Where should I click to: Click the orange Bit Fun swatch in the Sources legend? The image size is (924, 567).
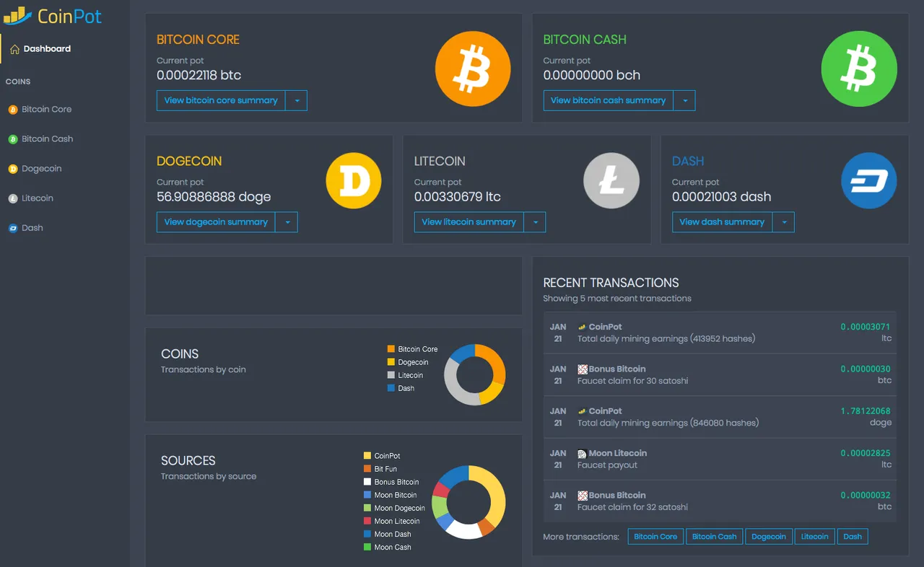(x=367, y=469)
